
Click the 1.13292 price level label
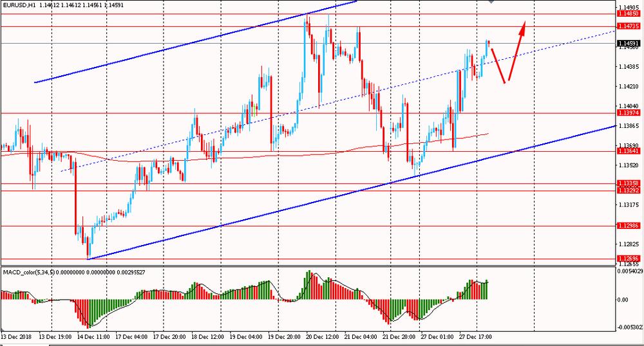629,190
